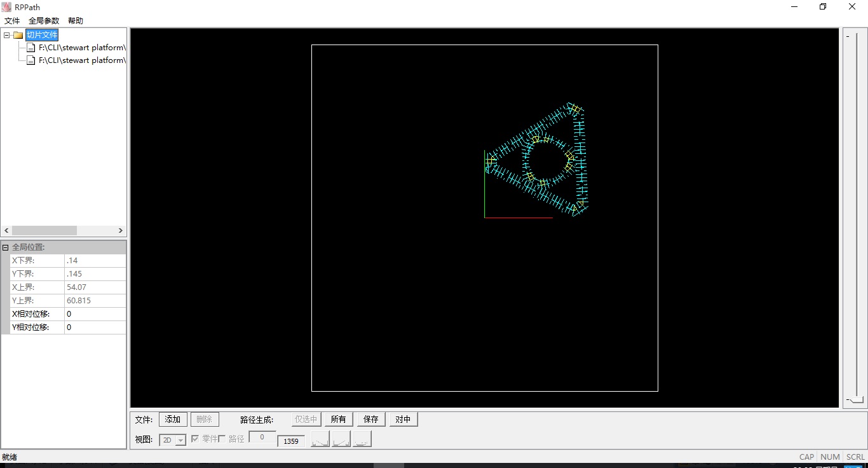Screen dimensions: 868x468
Task: Click the tree scrollbar left arrow
Action: click(x=6, y=230)
